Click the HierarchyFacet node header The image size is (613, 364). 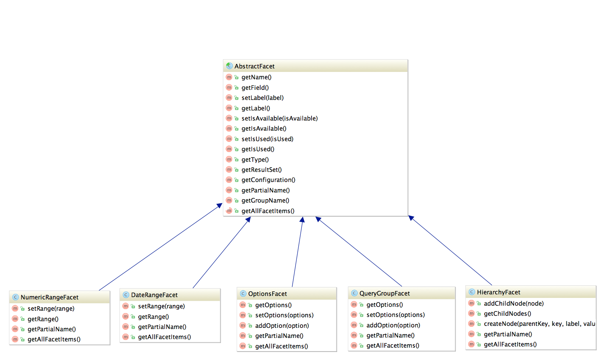531,292
